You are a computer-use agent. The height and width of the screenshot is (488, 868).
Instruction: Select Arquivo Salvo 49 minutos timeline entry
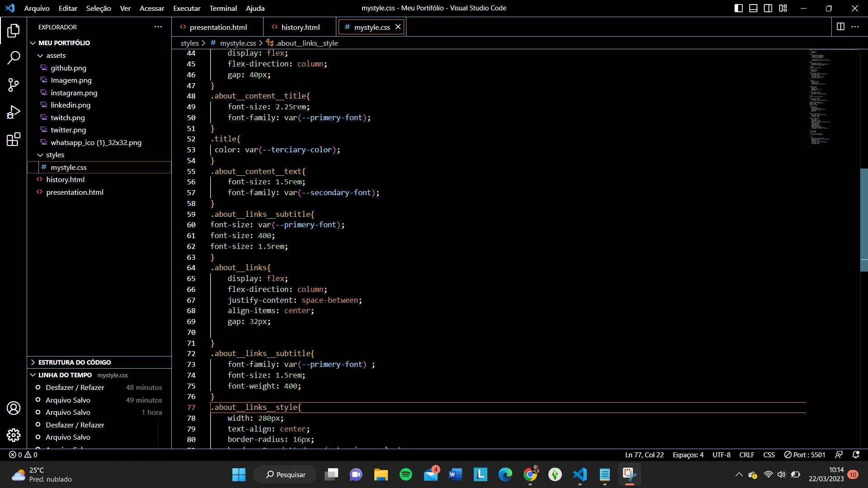(x=99, y=400)
